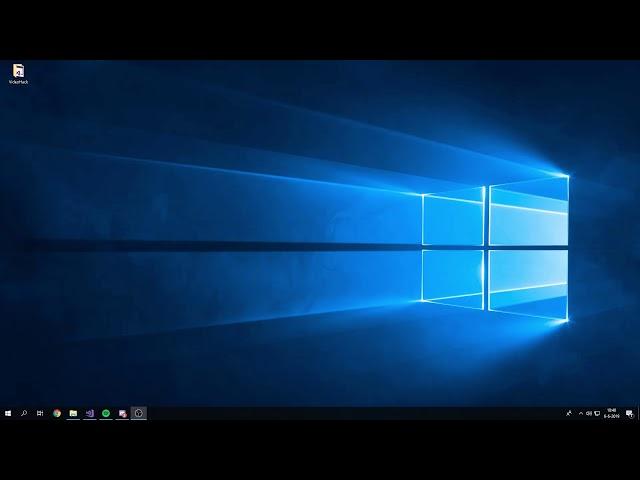
Task: Select the highlighted circular app taskbar icon
Action: click(x=138, y=413)
